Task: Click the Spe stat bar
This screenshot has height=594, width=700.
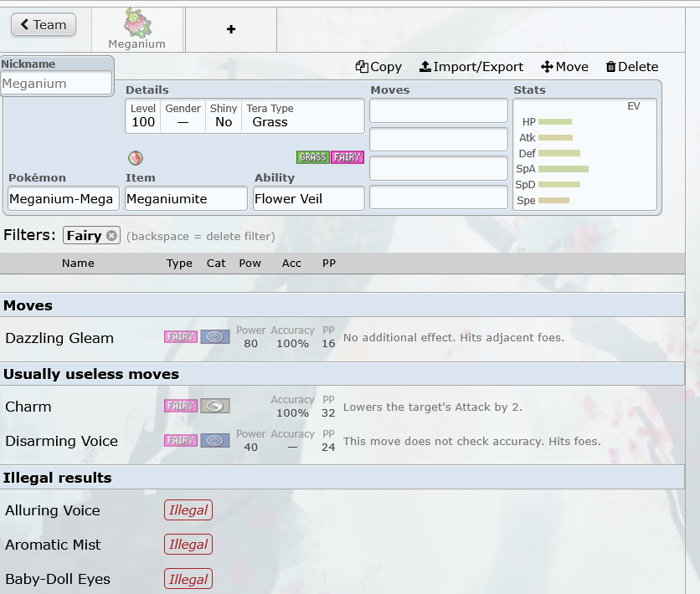Action: [553, 201]
